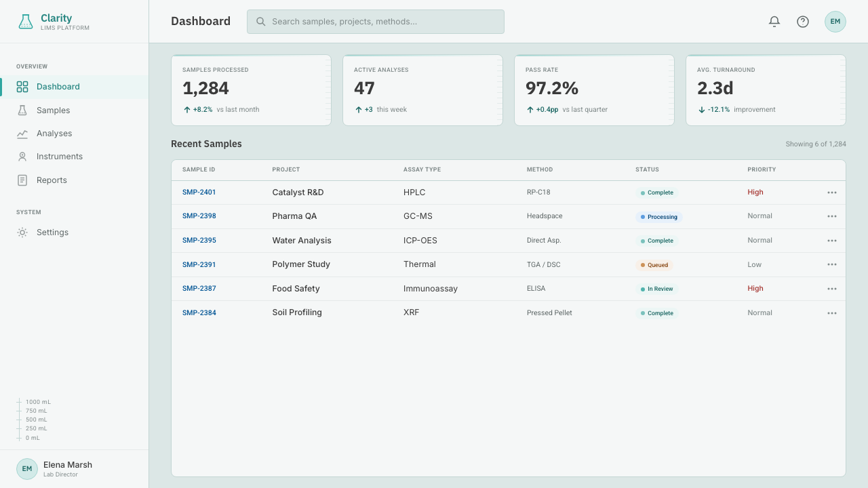The image size is (868, 488).
Task: Open the Pass Rate stat card
Action: coord(594,90)
